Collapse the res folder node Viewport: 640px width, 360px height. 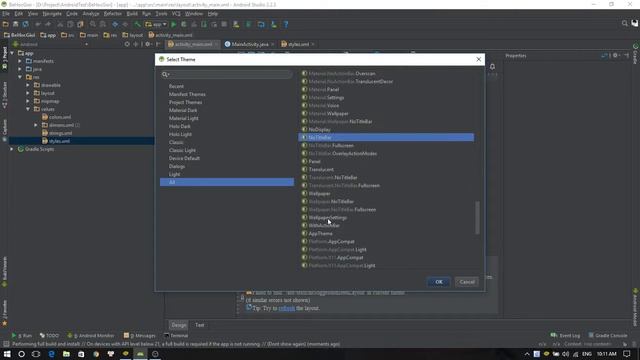pos(20,77)
